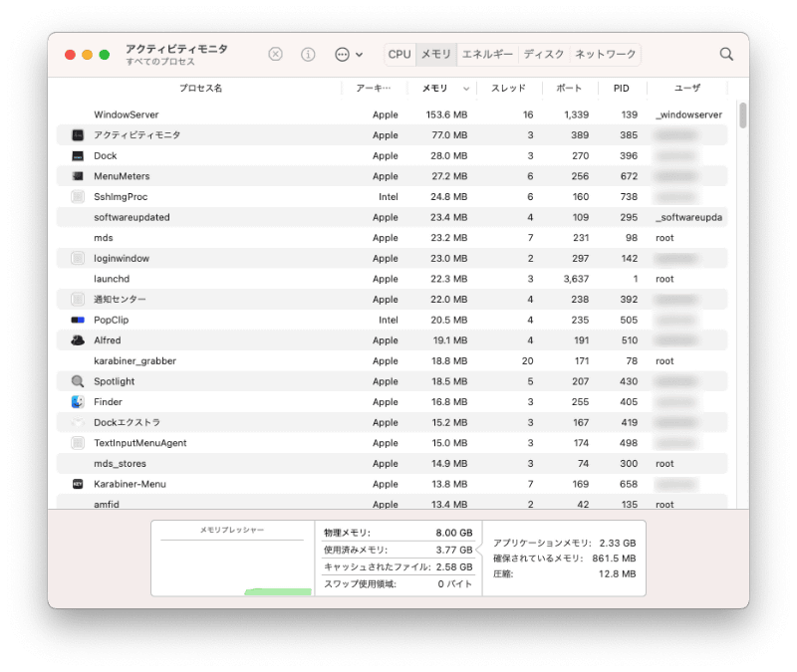This screenshot has width=797, height=672.
Task: Open the ellipsis options dropdown in toolbar
Action: click(344, 54)
